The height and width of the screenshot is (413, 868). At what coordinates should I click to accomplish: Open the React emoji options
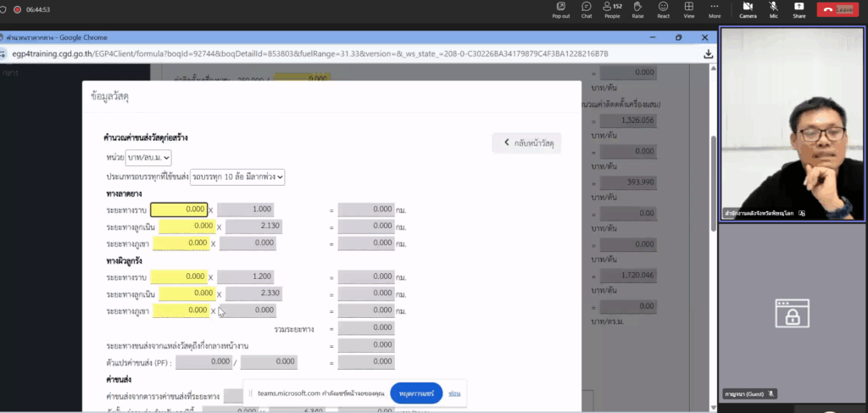click(663, 8)
